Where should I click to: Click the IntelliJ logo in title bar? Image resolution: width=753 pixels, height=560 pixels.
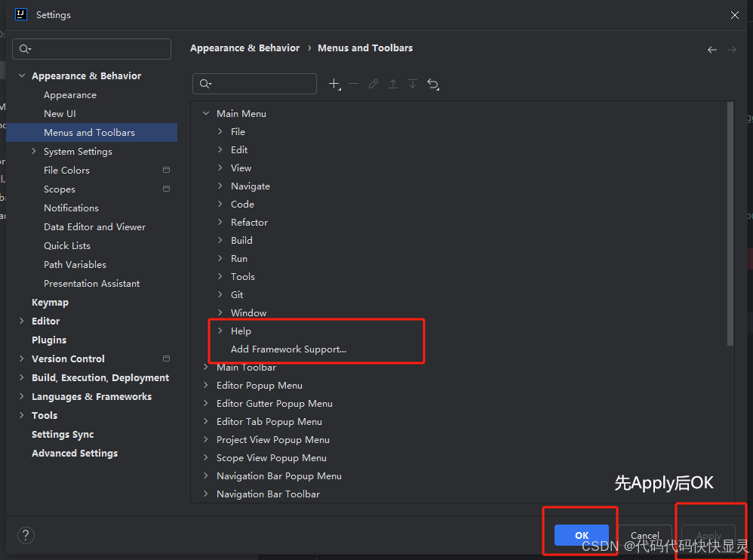(x=20, y=14)
